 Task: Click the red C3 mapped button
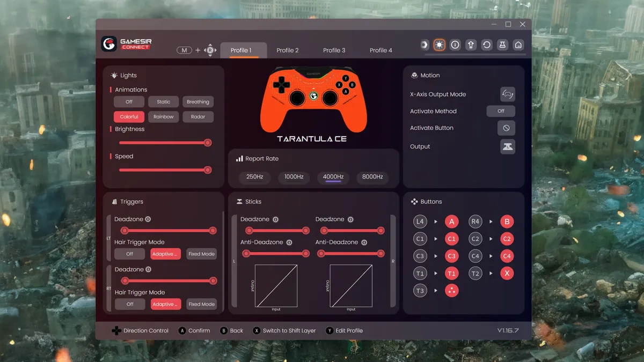(x=452, y=256)
